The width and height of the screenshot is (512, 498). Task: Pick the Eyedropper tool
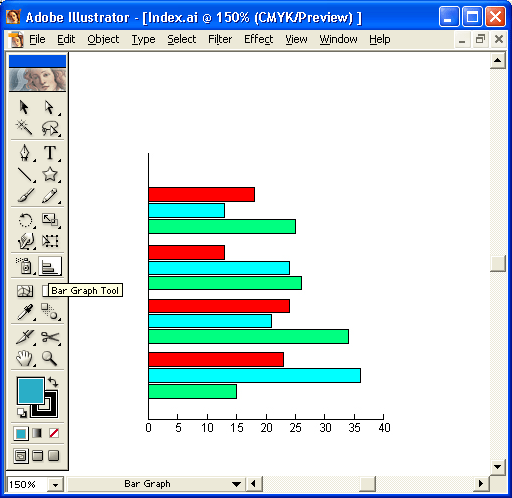[25, 312]
